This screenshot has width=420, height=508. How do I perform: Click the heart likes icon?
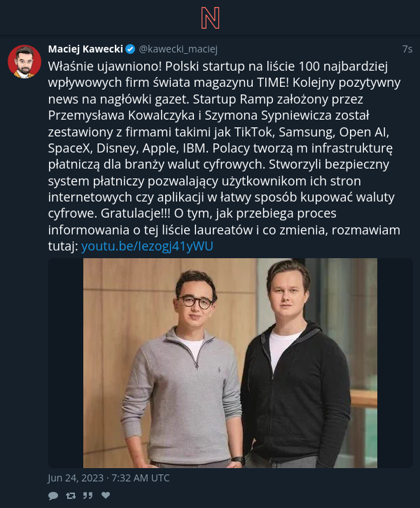tap(106, 495)
